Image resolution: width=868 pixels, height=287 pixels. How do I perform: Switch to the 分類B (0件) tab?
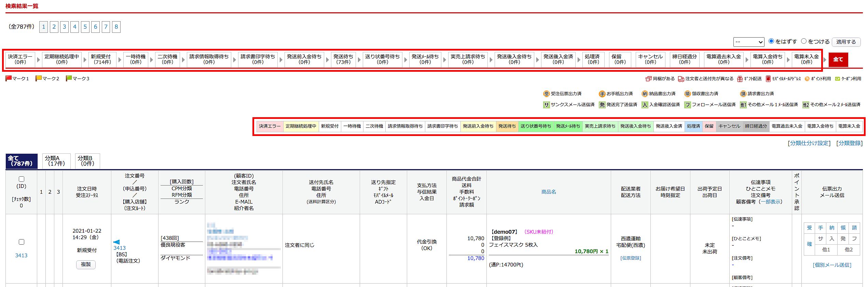coord(87,161)
